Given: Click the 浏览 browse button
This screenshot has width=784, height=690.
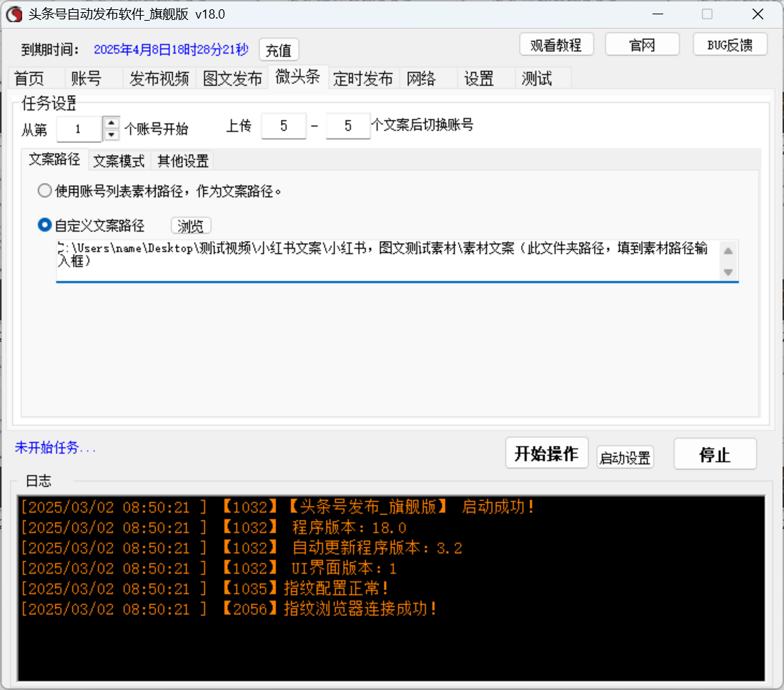Looking at the screenshot, I should 191,226.
